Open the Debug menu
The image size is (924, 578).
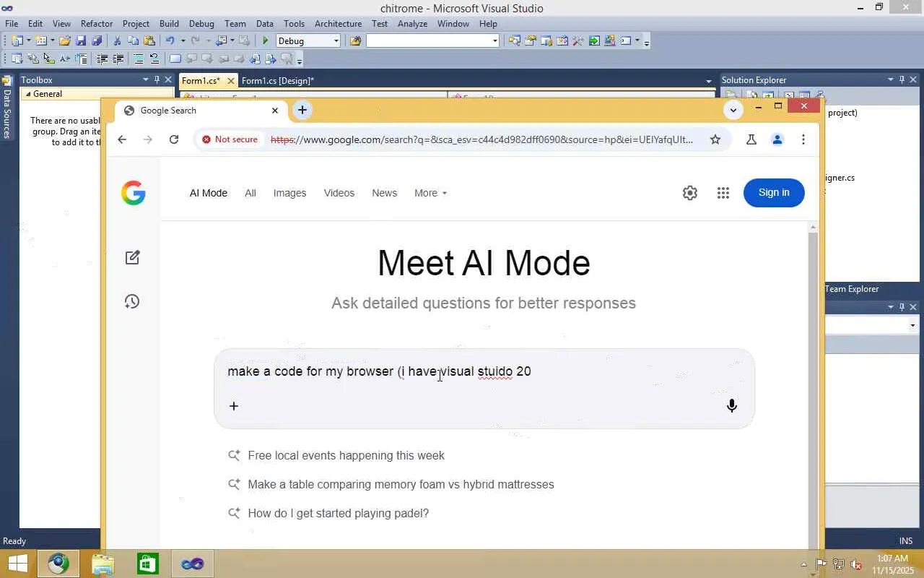(x=201, y=24)
